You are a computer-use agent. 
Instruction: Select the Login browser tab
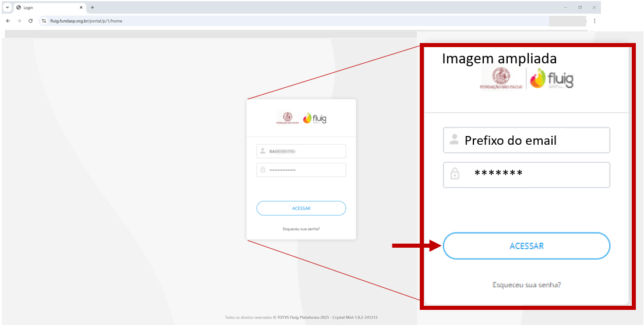tap(49, 8)
